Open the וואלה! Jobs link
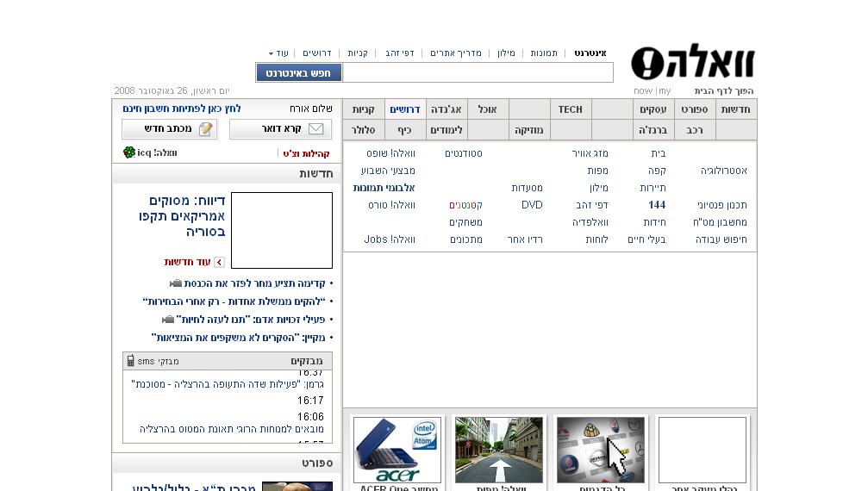 tap(389, 239)
